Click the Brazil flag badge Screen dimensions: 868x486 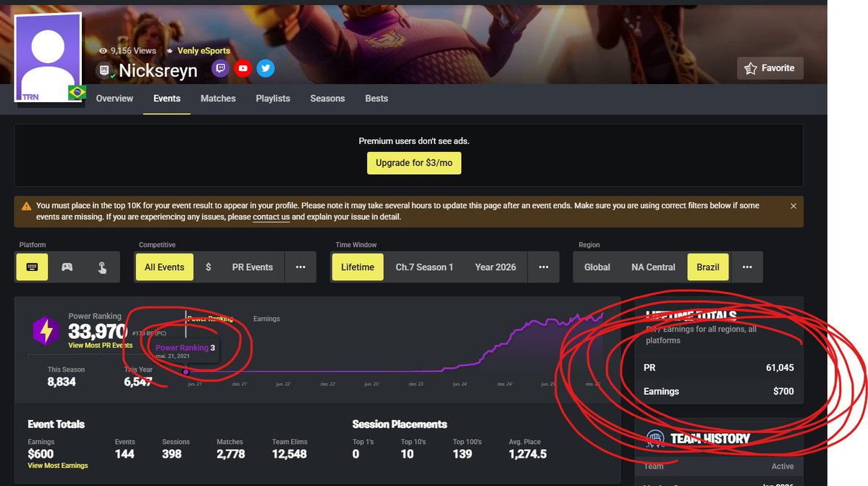[77, 93]
